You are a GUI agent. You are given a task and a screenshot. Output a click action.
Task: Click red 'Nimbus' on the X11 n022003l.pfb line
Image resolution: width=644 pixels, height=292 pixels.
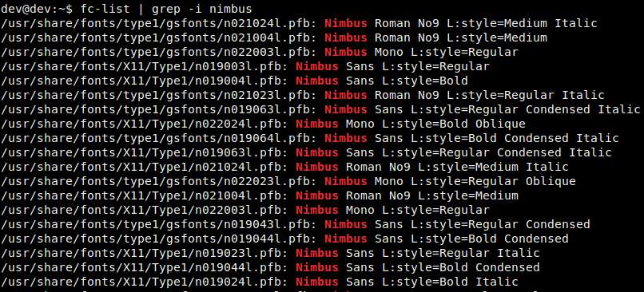(x=317, y=210)
